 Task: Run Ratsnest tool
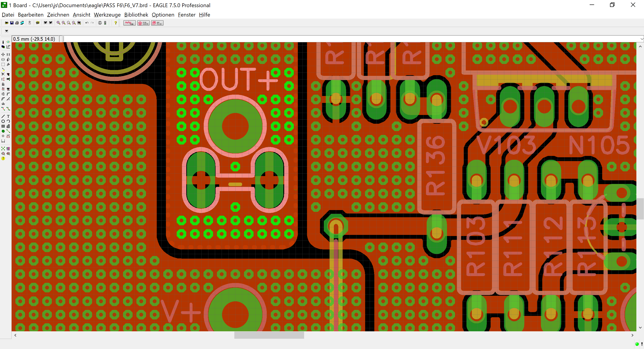(x=3, y=149)
